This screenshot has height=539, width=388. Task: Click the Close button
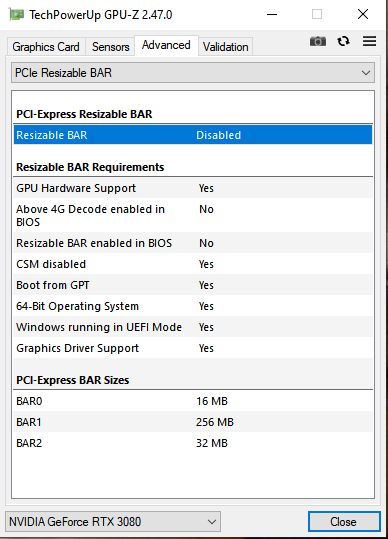point(344,522)
